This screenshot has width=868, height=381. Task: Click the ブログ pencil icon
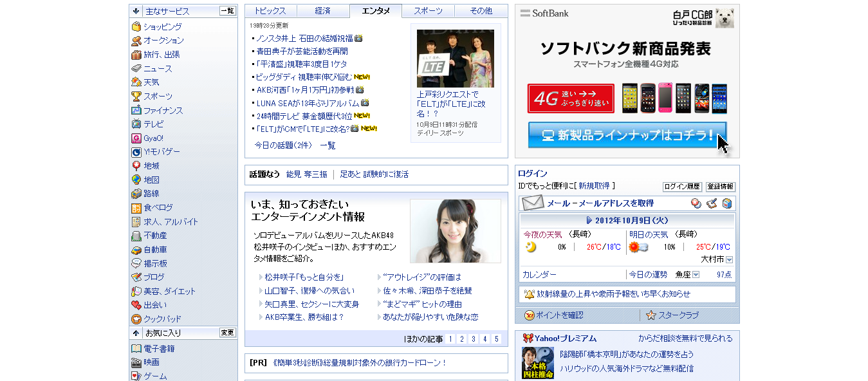[136, 277]
